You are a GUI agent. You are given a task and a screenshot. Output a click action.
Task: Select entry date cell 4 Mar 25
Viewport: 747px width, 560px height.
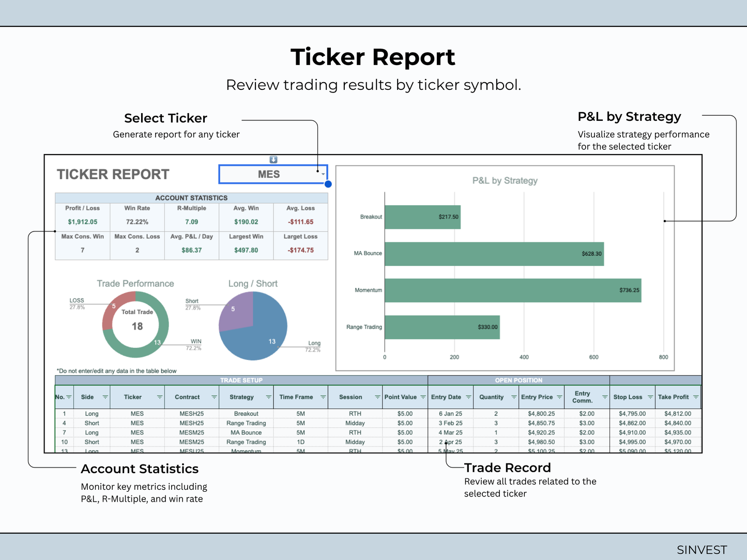point(451,433)
